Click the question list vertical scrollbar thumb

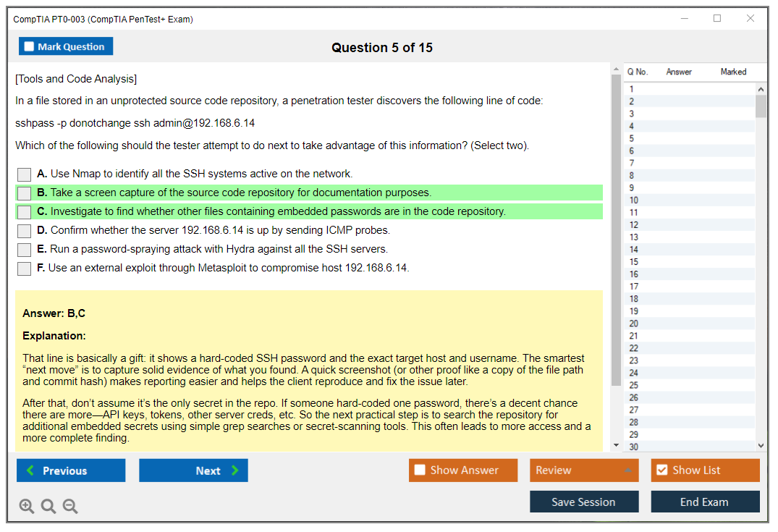pos(761,106)
